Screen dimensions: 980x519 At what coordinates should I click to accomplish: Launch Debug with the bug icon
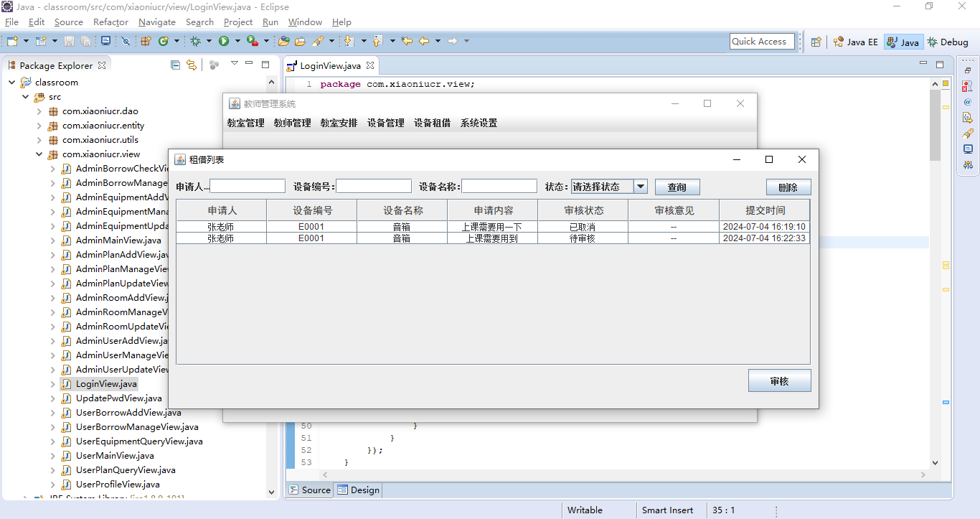coord(195,42)
